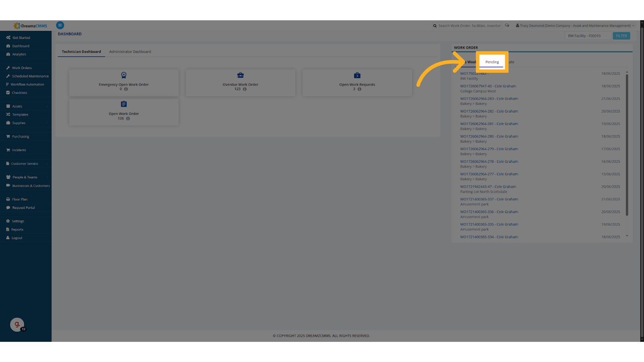This screenshot has width=644, height=362.
Task: Switch to the Administrator Dashboard tab
Action: 130,51
